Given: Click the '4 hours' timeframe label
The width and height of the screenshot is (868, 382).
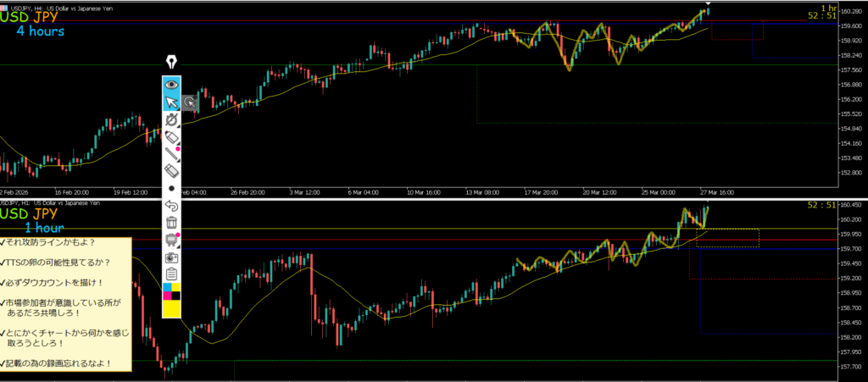Looking at the screenshot, I should [x=40, y=31].
